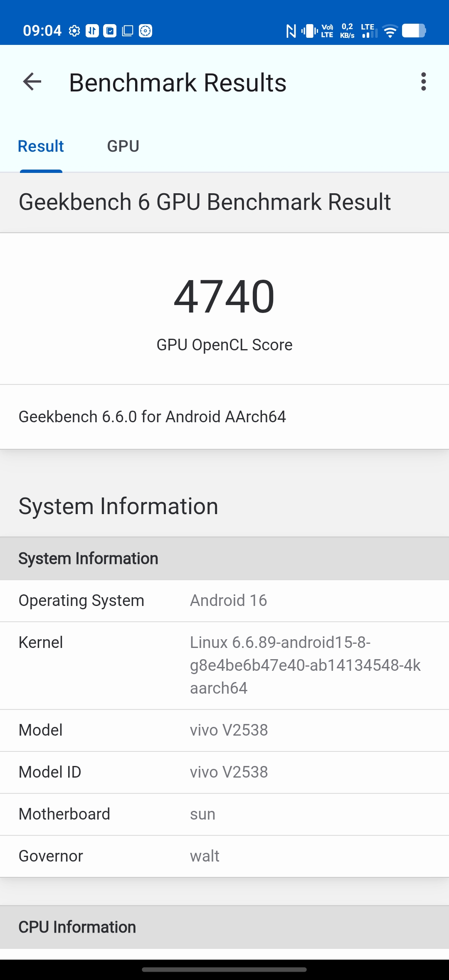Viewport: 449px width, 980px height.
Task: Tap the GPU OpenCL Score label
Action: [x=224, y=345]
